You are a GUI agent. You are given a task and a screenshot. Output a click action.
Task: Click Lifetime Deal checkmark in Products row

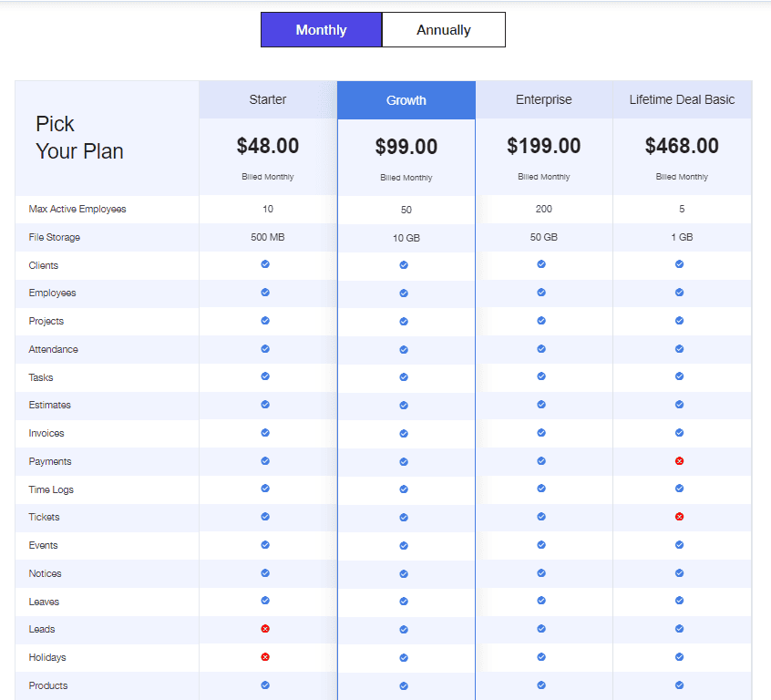click(x=679, y=685)
